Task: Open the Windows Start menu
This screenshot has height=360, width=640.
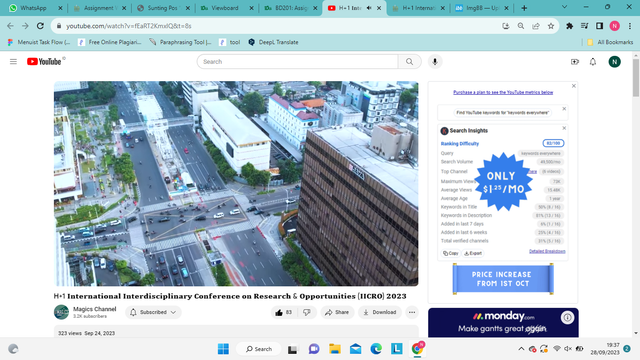Action: (x=223, y=349)
